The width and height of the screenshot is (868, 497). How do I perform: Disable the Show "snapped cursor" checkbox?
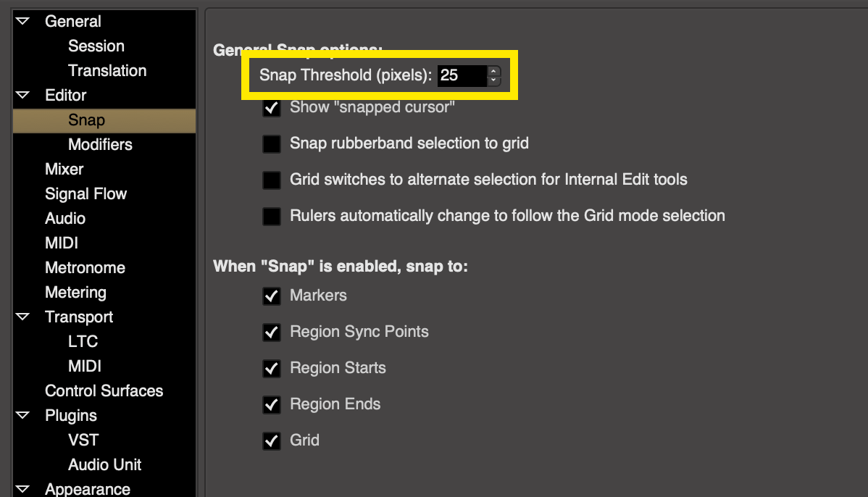[272, 108]
